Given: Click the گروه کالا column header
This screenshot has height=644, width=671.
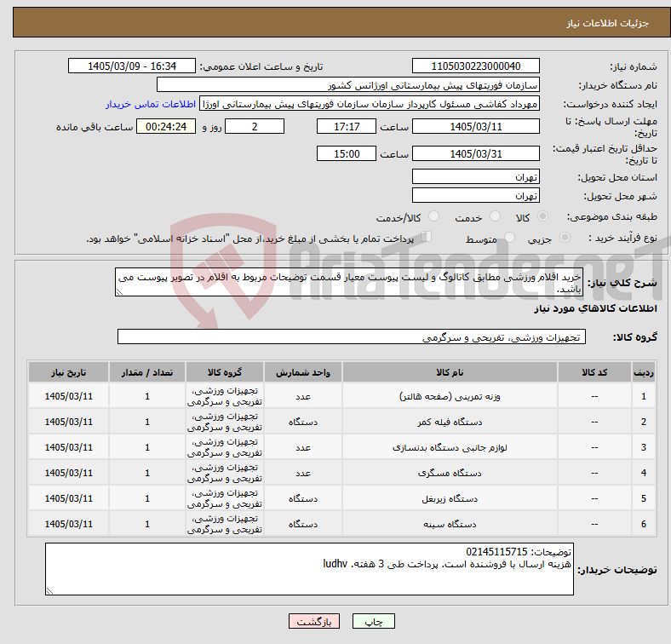Looking at the screenshot, I should tap(225, 372).
